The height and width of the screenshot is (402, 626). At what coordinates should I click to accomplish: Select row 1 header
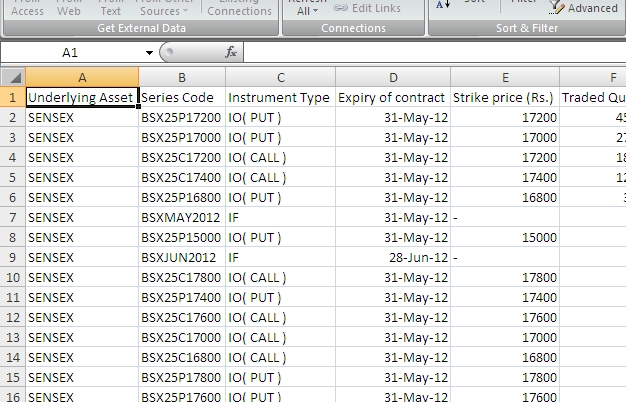[13, 97]
